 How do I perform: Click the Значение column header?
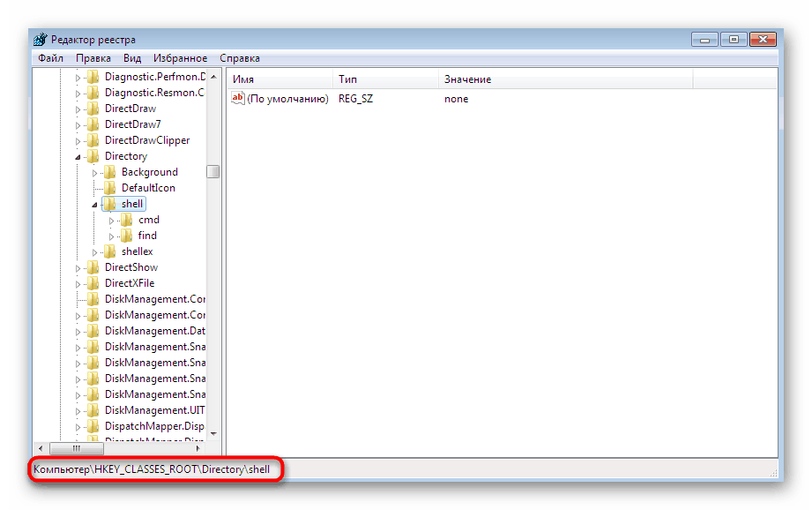565,79
